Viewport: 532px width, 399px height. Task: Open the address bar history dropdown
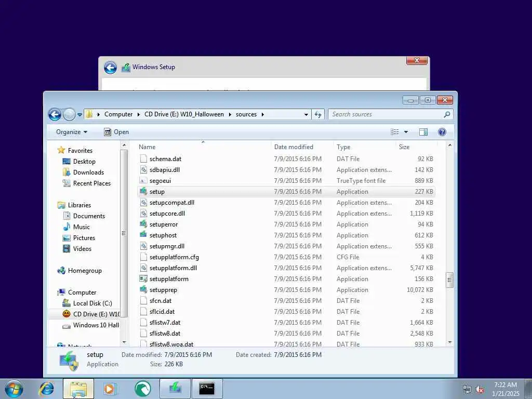306,115
